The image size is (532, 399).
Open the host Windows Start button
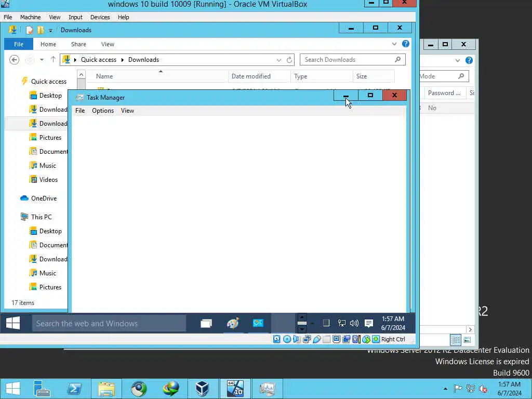point(13,389)
